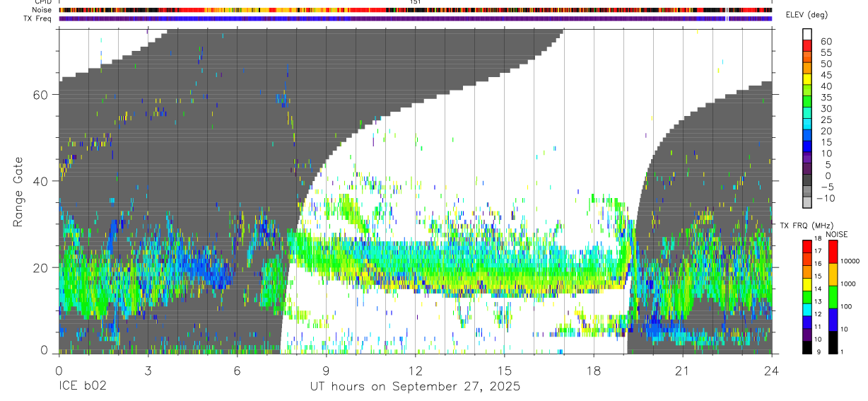Click the red top segment of NOISE colorbar
868x401 pixels.
coord(833,252)
